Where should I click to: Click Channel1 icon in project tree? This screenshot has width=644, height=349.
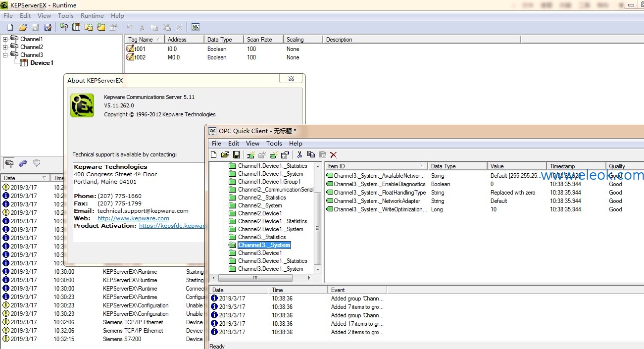tap(15, 39)
